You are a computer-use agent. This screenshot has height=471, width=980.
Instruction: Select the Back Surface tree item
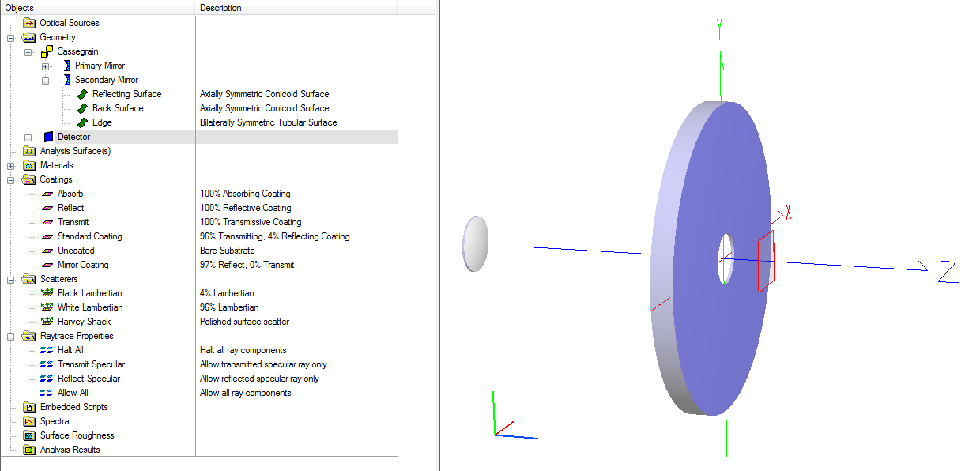[117, 108]
